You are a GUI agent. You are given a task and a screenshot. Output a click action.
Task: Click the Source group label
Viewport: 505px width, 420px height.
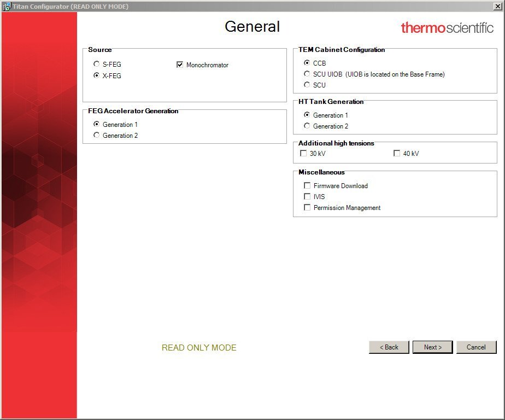click(100, 50)
